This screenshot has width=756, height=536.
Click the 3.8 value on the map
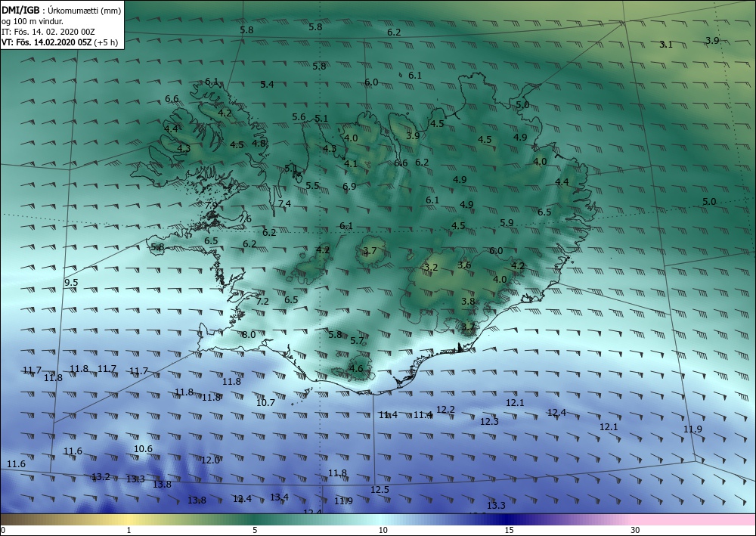pos(468,301)
